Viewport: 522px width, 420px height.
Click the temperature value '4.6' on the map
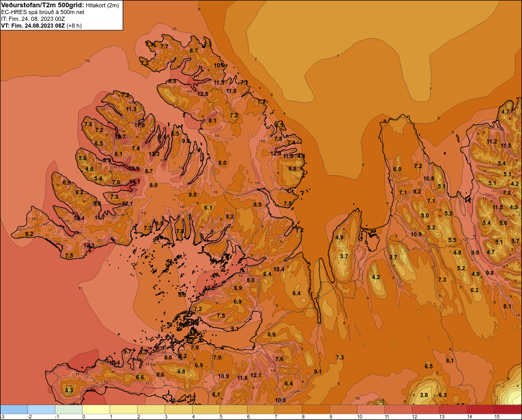(x=89, y=169)
